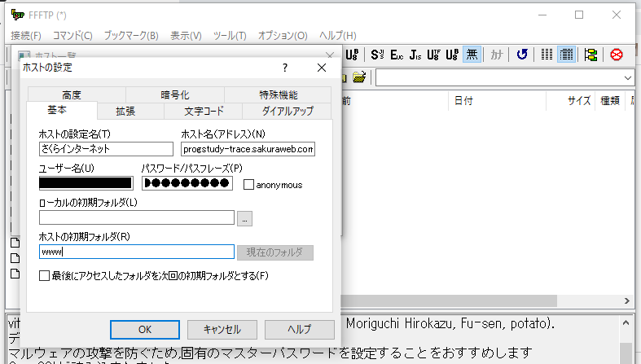
Task: Click the remote file list horizontal scrollbar thumb
Action: [449, 301]
